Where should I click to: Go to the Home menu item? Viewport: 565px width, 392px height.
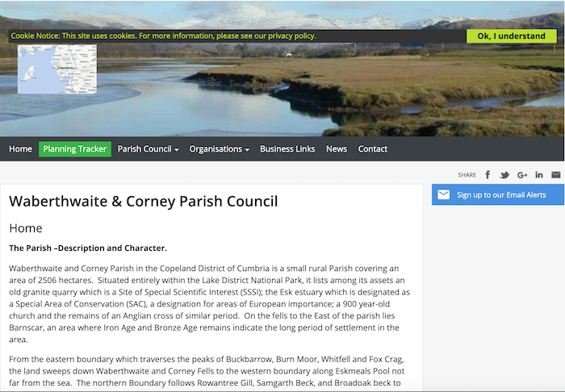pos(20,149)
